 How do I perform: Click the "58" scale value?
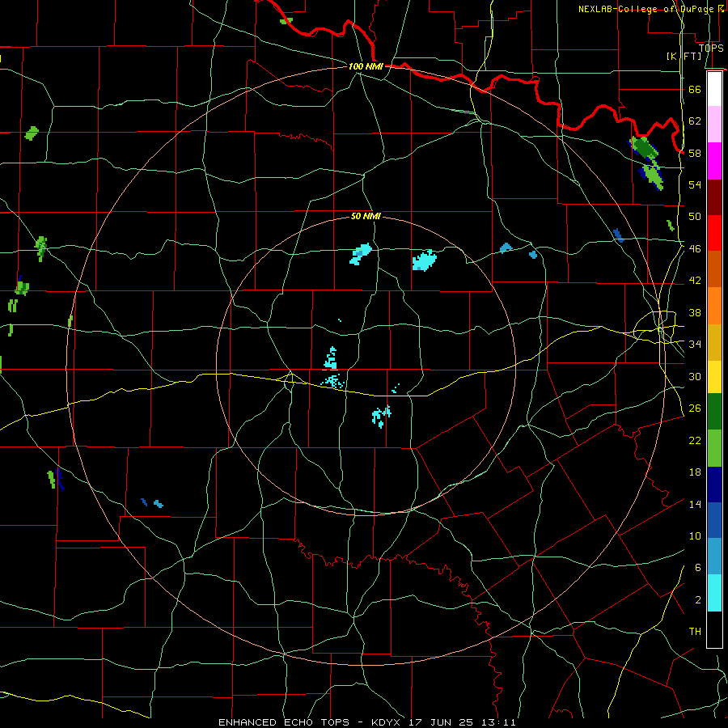point(695,153)
